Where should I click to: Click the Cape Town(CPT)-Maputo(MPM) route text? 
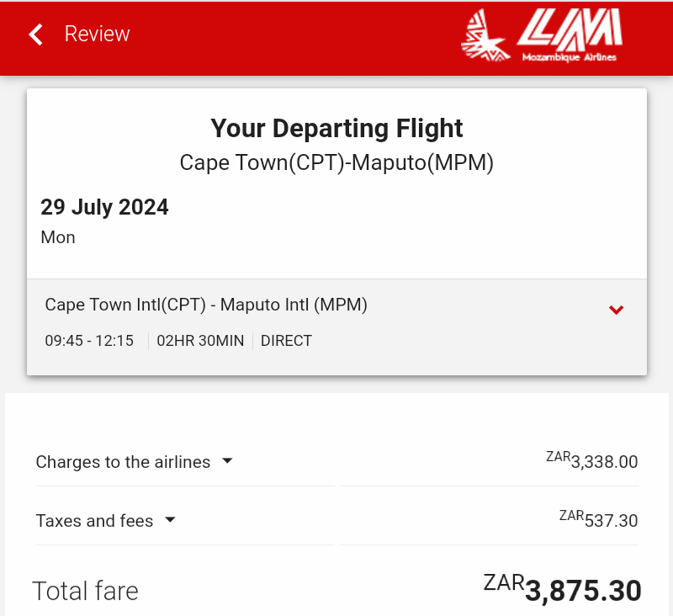point(336,162)
